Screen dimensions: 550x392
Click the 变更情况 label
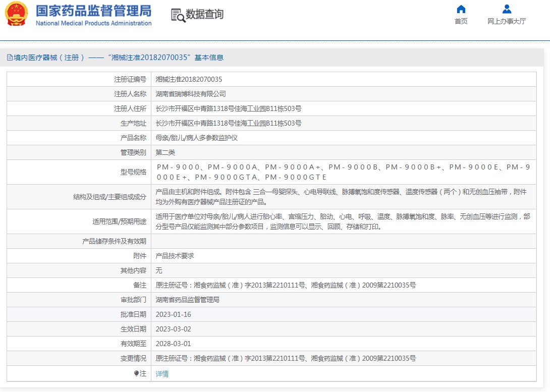click(133, 358)
